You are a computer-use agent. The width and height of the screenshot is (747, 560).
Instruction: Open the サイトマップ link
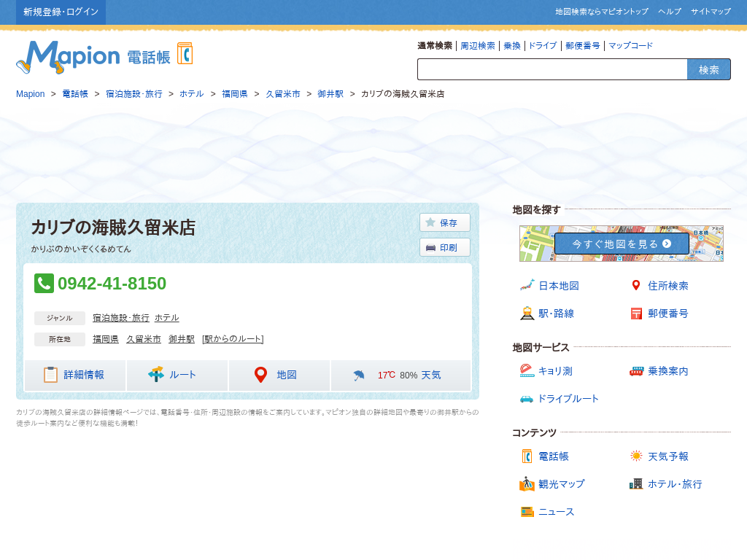[x=711, y=12]
